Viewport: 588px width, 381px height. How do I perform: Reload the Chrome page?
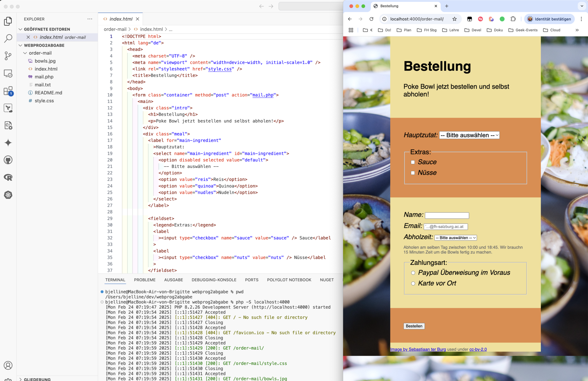click(371, 19)
